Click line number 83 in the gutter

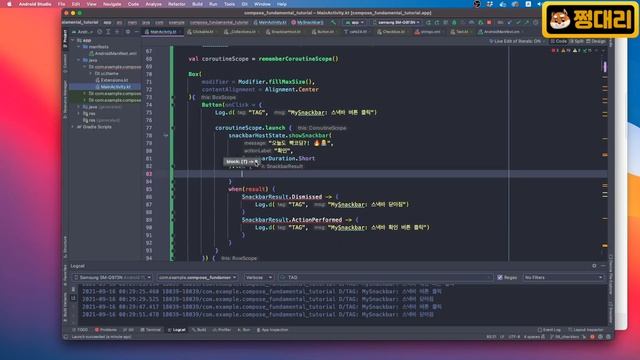point(149,174)
